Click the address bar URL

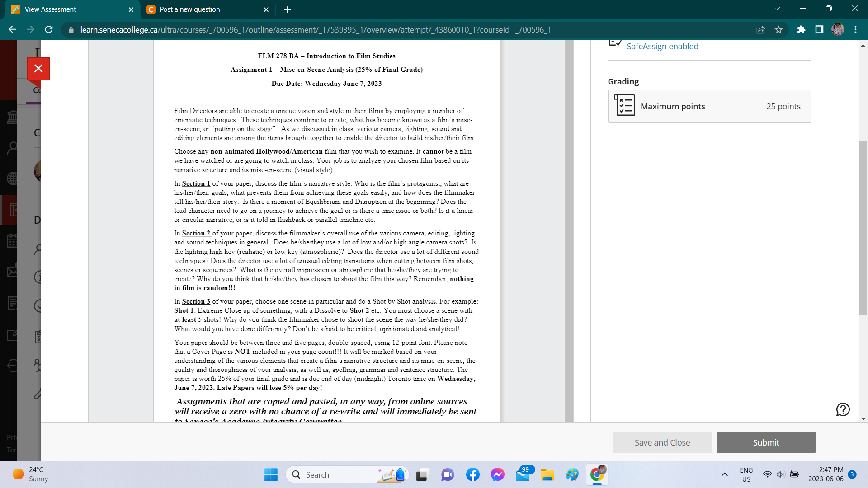pyautogui.click(x=315, y=30)
